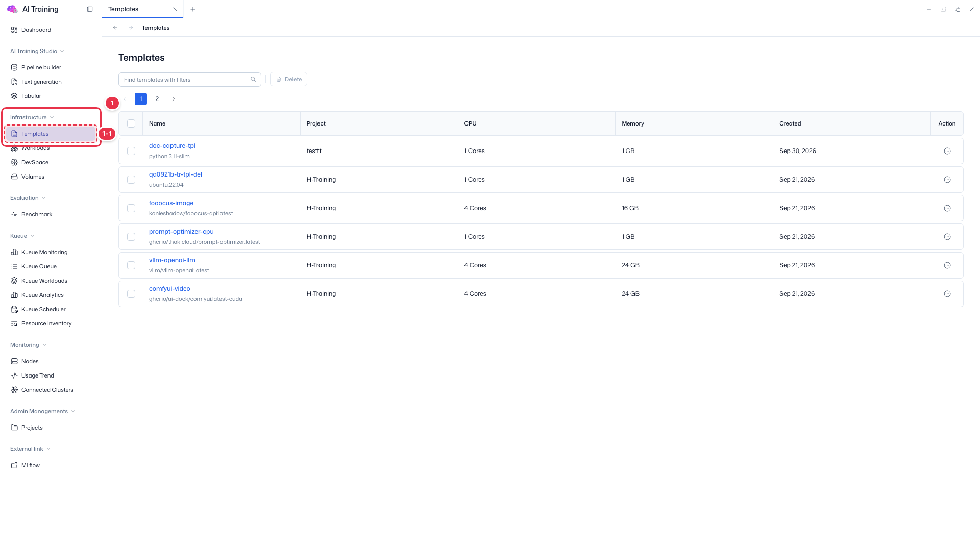The image size is (980, 551).
Task: Collapse the sidebar panel icon
Action: 90,9
